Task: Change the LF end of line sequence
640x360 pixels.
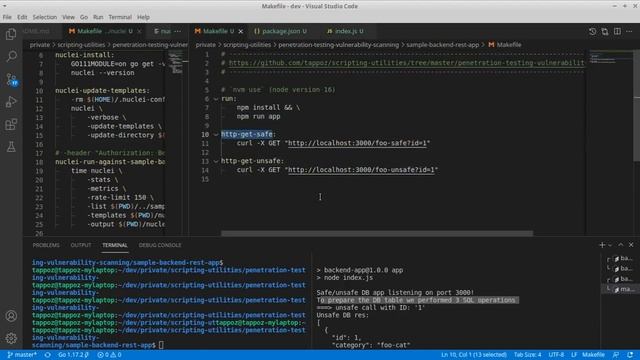Action: click(574, 355)
